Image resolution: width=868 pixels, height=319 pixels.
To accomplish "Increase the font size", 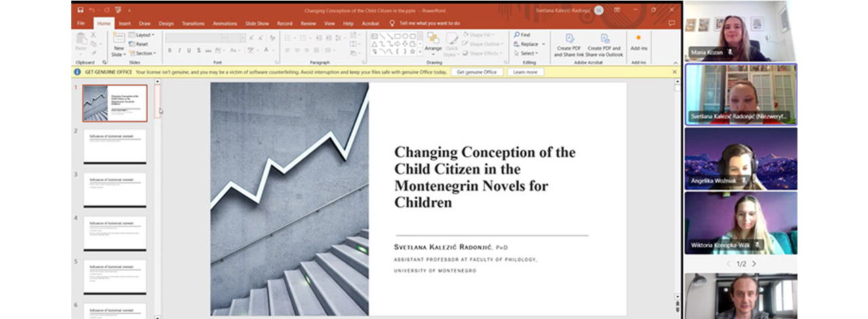I will [x=251, y=38].
